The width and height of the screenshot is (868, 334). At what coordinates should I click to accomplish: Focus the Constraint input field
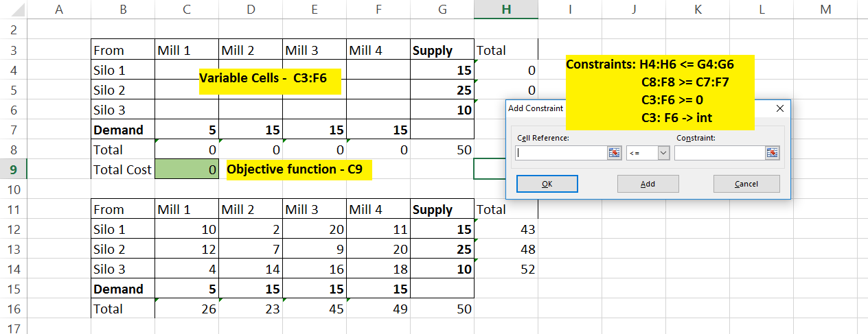point(719,153)
